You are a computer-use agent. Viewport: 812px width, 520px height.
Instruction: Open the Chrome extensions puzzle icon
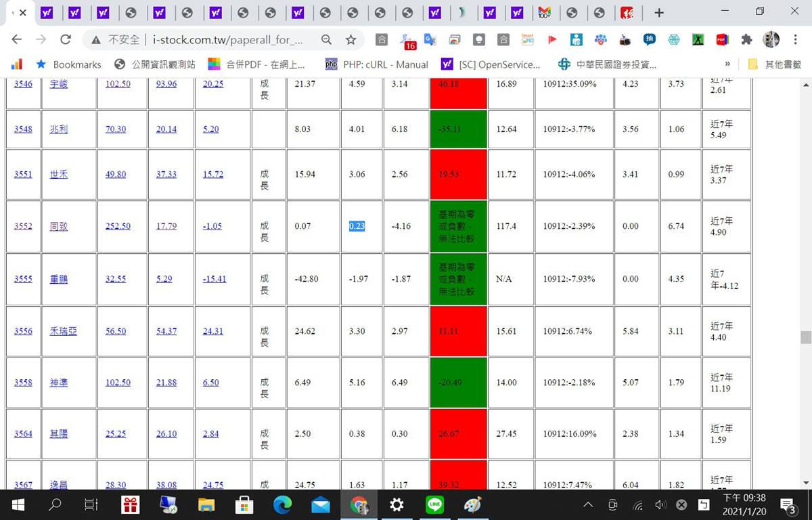click(746, 40)
